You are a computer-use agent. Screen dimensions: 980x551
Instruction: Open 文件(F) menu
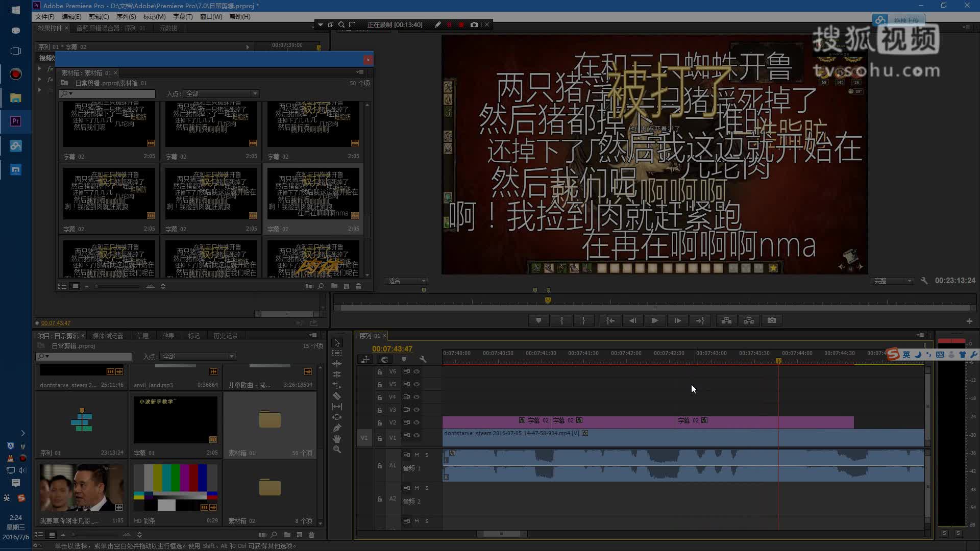[45, 17]
